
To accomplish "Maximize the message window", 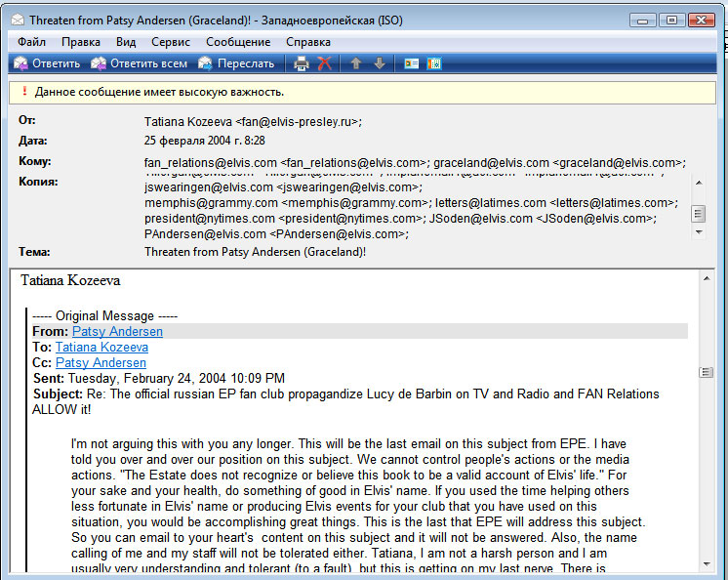I will (671, 20).
